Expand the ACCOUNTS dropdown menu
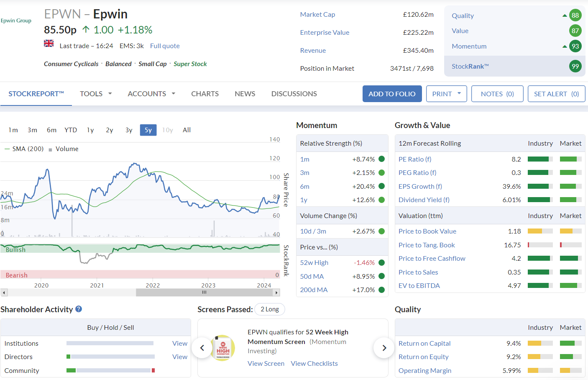 pos(151,94)
